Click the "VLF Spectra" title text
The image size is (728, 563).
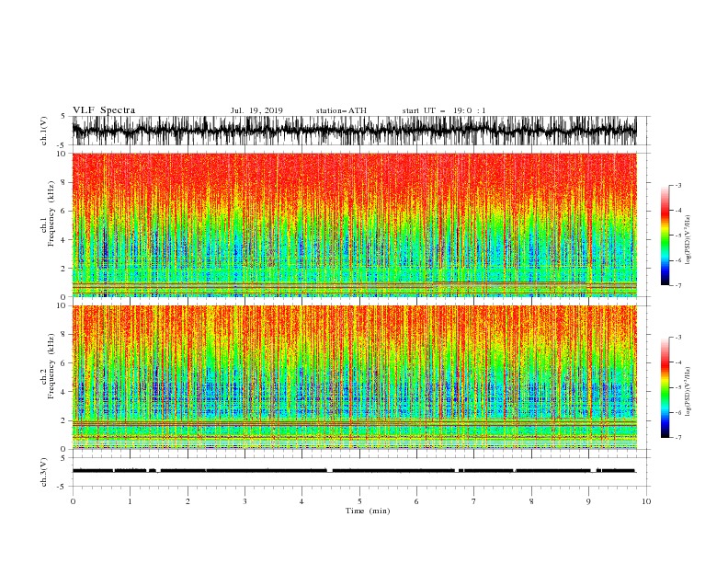[104, 110]
